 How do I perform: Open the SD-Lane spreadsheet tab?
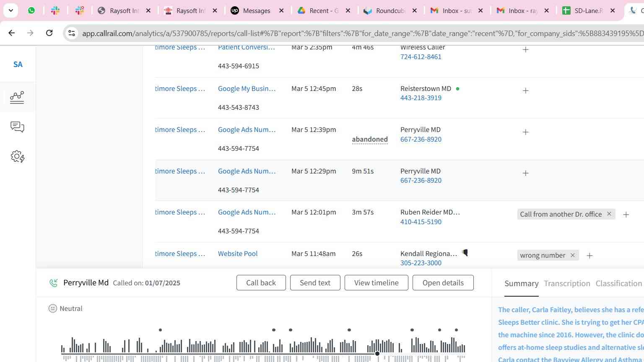point(588,11)
